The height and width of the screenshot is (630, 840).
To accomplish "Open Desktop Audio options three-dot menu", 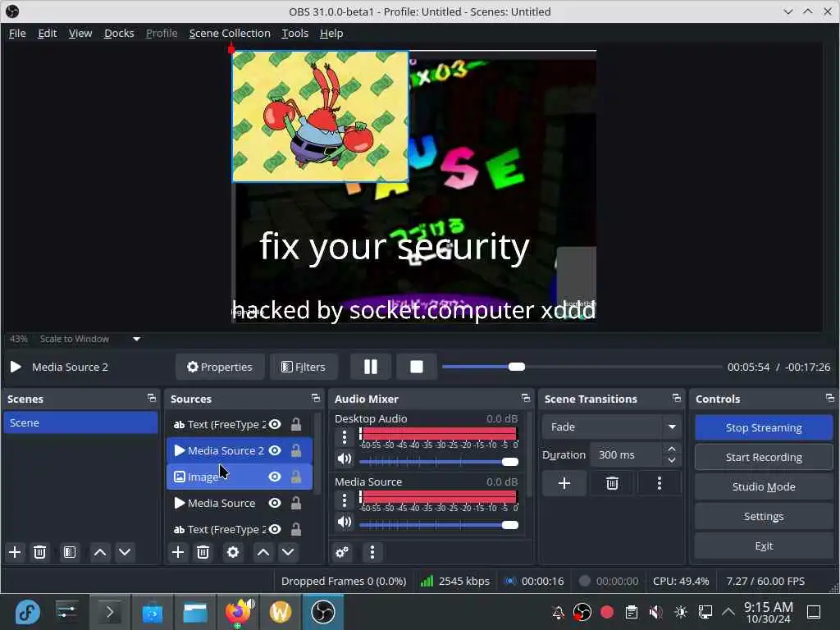I will [x=345, y=437].
